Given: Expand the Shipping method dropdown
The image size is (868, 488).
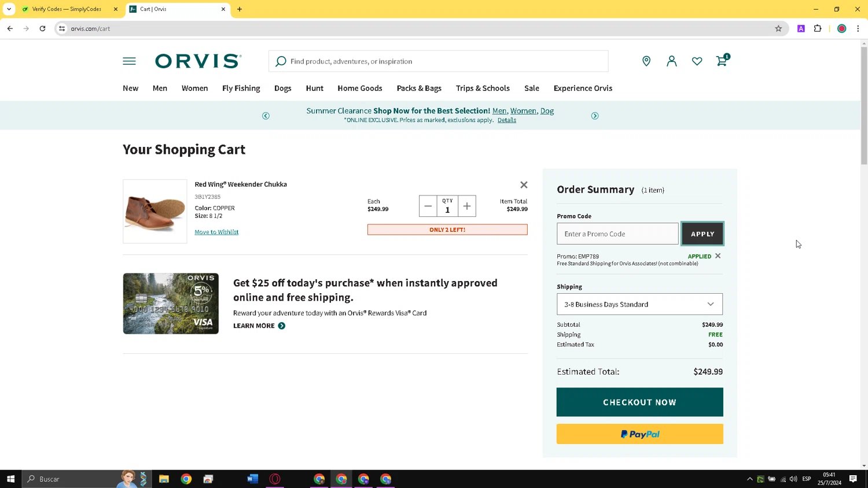Looking at the screenshot, I should (x=639, y=304).
